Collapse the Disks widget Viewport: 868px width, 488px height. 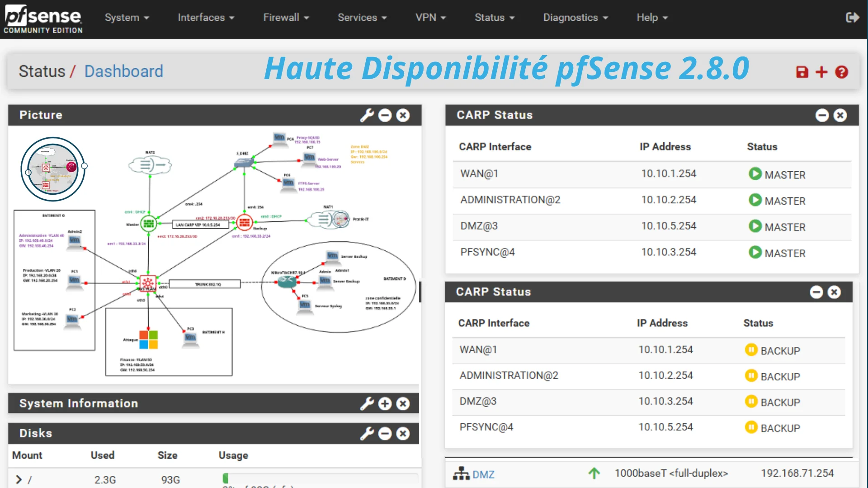pos(385,433)
